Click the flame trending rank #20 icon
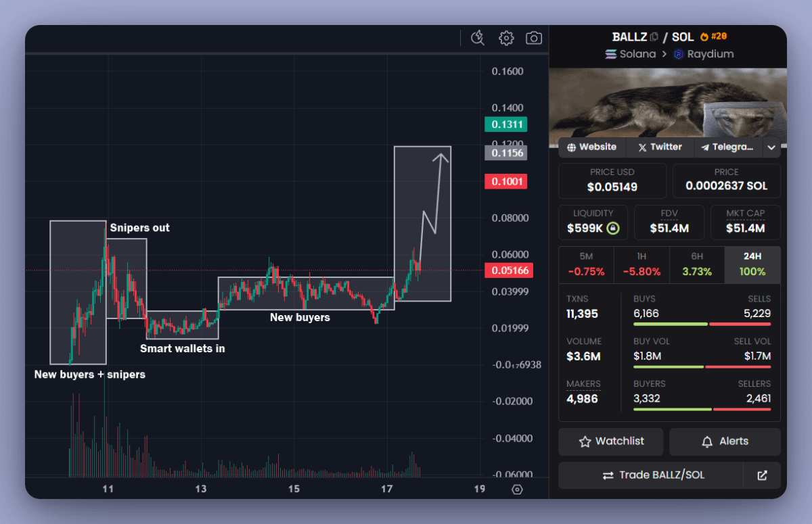Image resolution: width=812 pixels, height=524 pixels. pyautogui.click(x=704, y=36)
